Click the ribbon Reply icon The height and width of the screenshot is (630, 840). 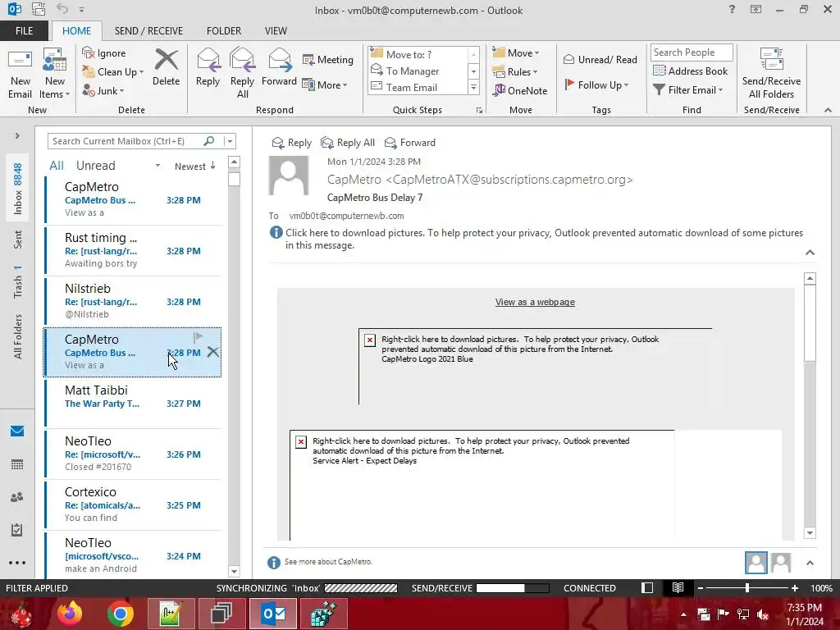coord(208,67)
